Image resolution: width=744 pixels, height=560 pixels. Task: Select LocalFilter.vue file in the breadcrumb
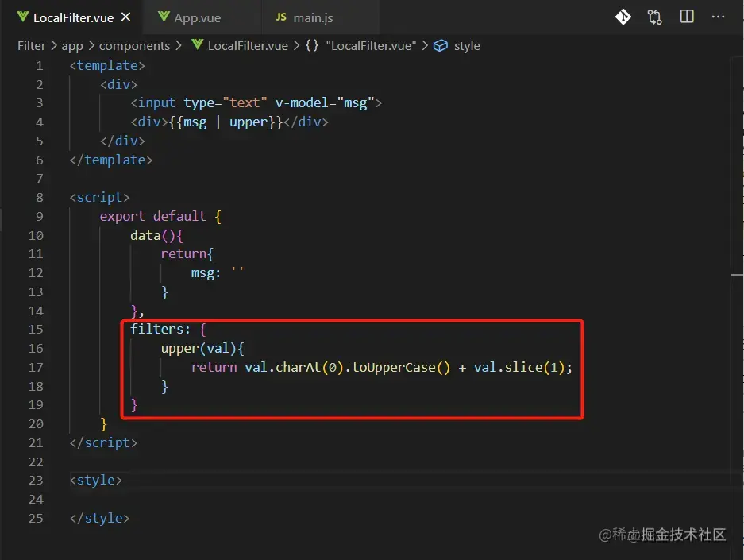point(248,46)
